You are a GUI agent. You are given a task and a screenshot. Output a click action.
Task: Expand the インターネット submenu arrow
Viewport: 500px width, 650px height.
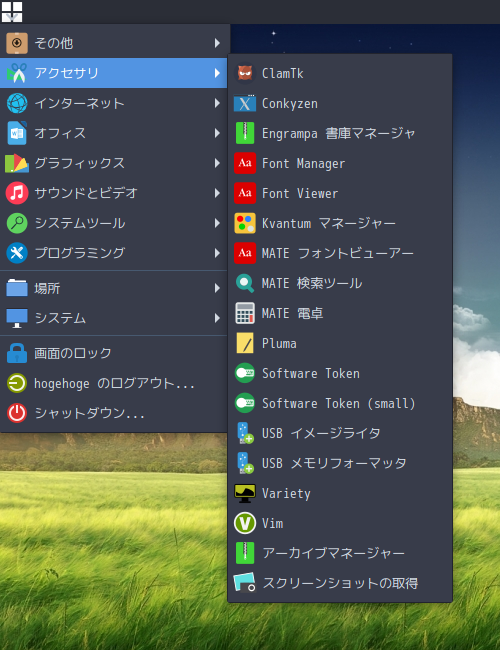pos(217,103)
